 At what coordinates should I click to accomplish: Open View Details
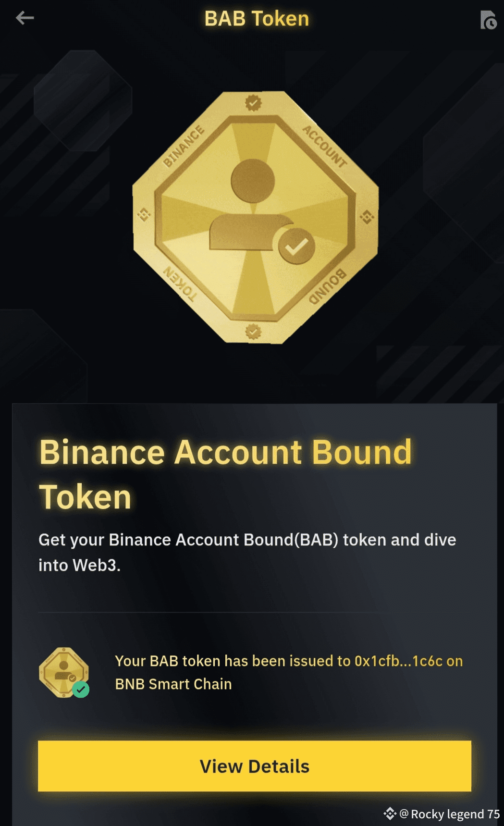click(x=255, y=766)
